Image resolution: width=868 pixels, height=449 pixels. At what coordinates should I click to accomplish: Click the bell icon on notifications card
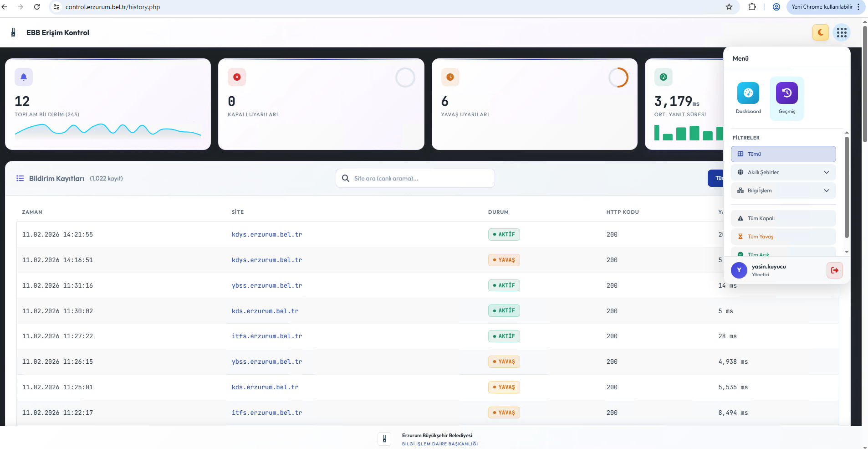24,77
